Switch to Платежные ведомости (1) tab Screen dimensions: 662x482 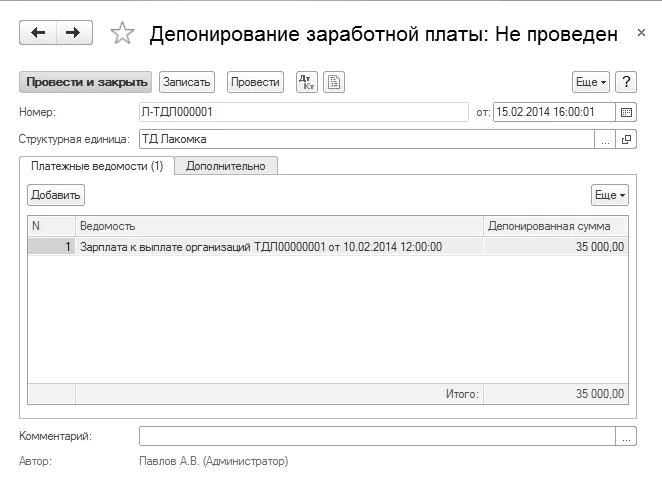pyautogui.click(x=97, y=166)
